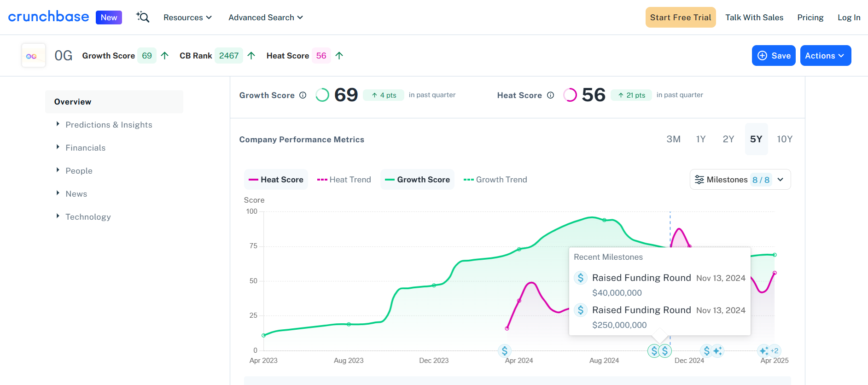
Task: Toggle the Growth Trend legend series
Action: pos(495,180)
